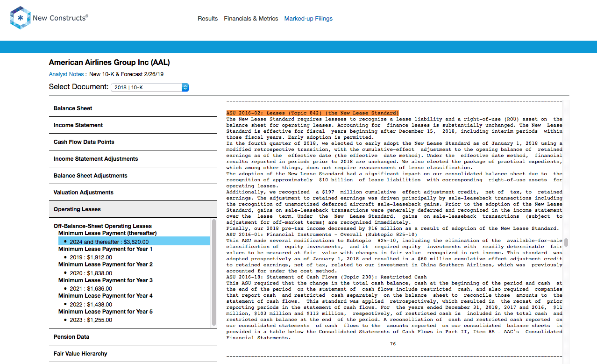The width and height of the screenshot is (597, 364).
Task: Switch to Marked-up Filings tab
Action: tap(308, 19)
